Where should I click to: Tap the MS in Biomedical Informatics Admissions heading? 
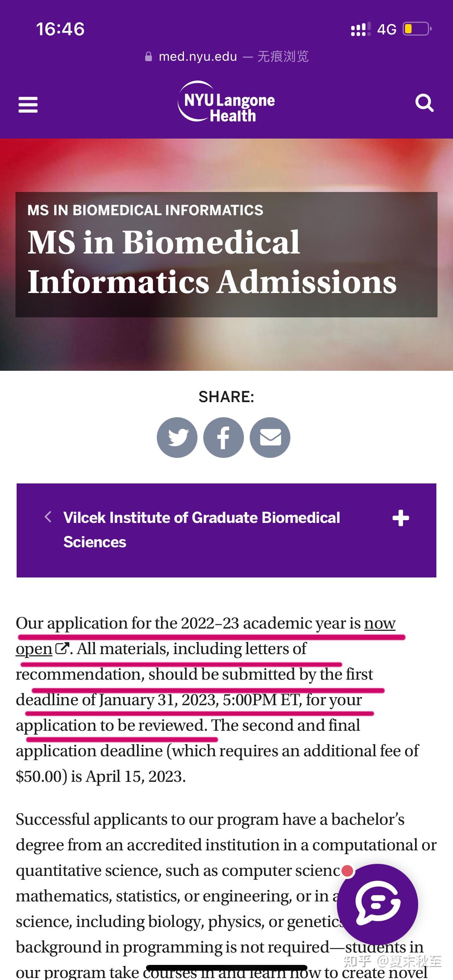(212, 262)
